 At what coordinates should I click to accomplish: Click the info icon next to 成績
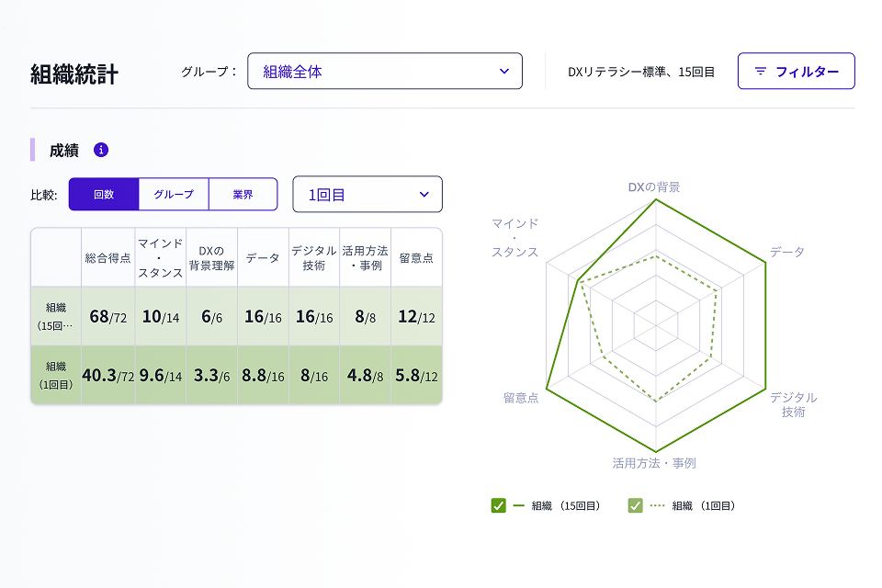click(101, 151)
